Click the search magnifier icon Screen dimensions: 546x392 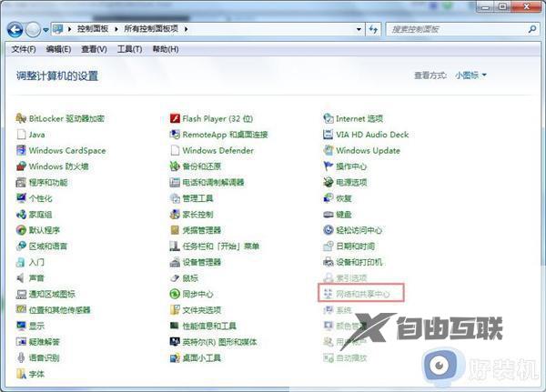[x=532, y=29]
